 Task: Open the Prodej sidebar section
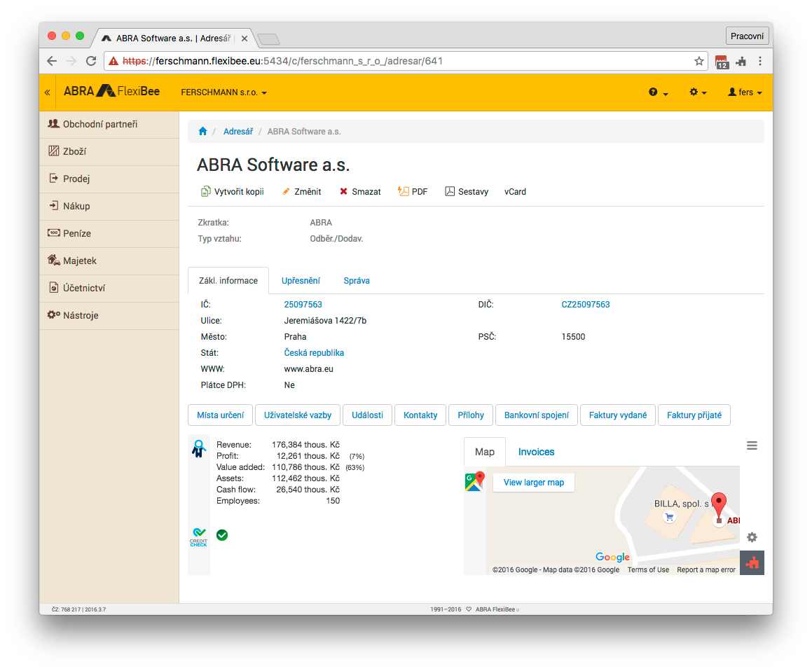click(x=109, y=179)
